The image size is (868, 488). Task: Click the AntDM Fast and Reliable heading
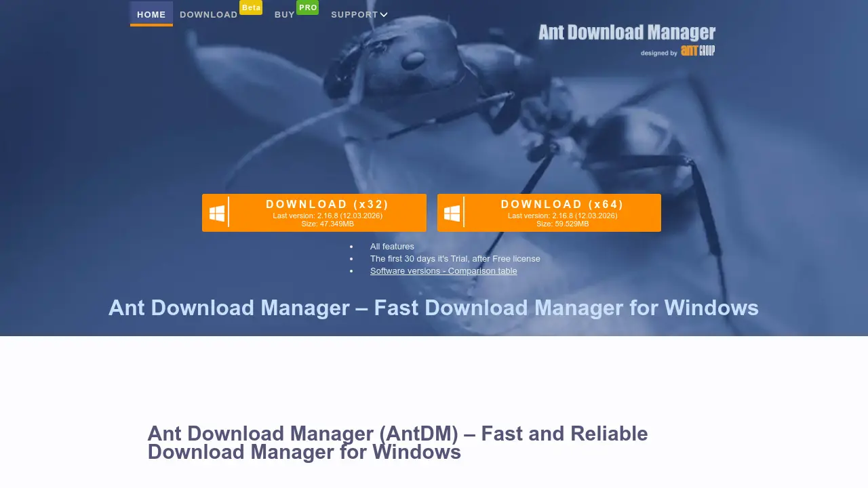click(x=397, y=443)
